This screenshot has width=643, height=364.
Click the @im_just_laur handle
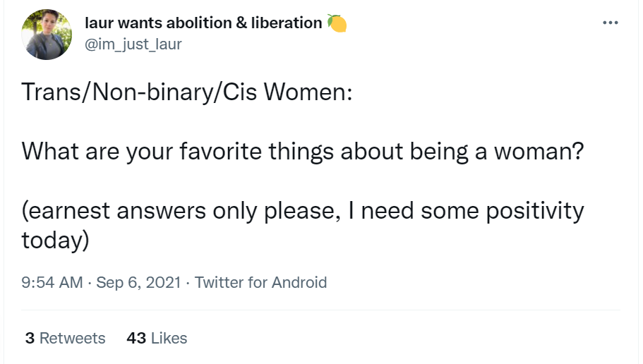[133, 44]
